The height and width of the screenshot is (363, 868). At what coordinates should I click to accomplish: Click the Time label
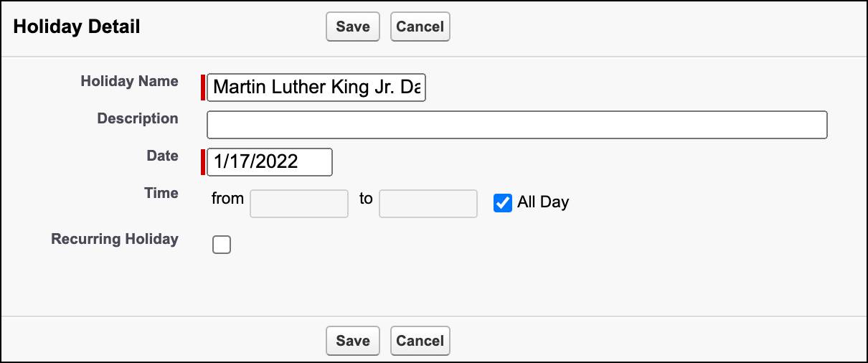click(161, 193)
